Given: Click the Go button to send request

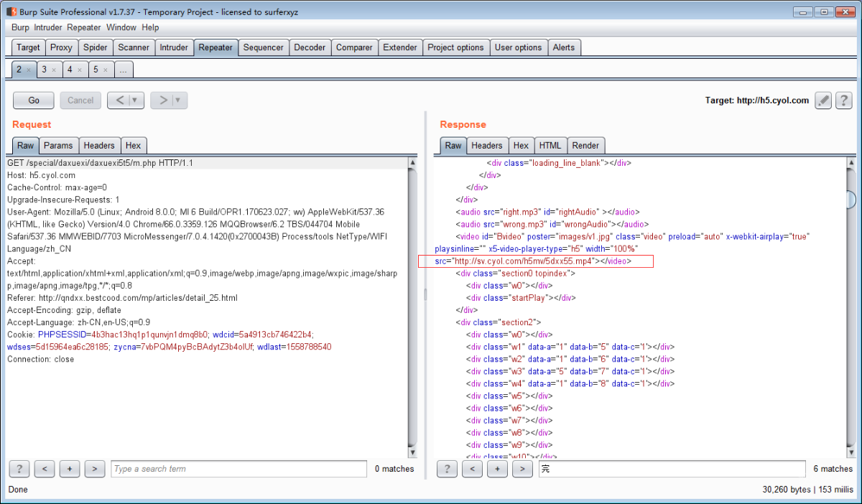Looking at the screenshot, I should click(x=34, y=101).
